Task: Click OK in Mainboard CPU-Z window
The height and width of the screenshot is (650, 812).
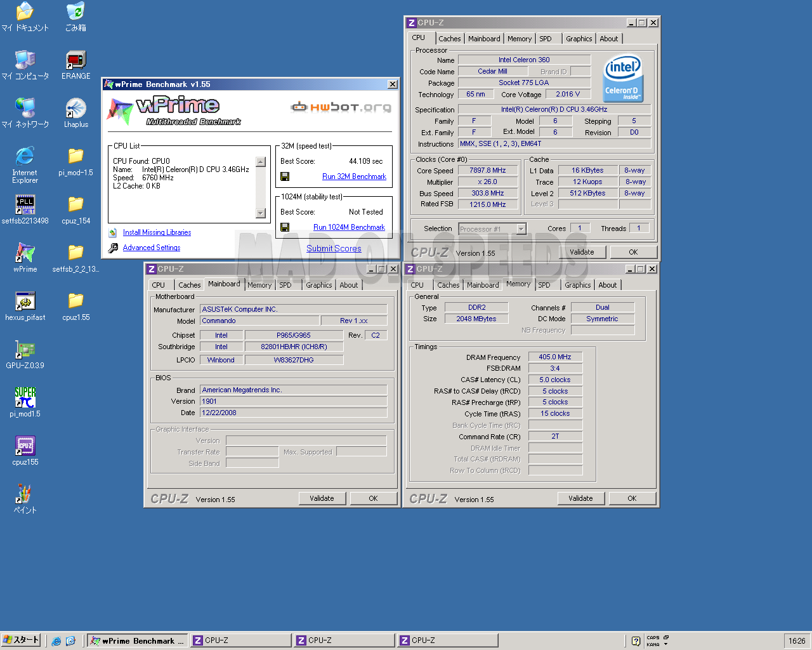Action: [373, 498]
